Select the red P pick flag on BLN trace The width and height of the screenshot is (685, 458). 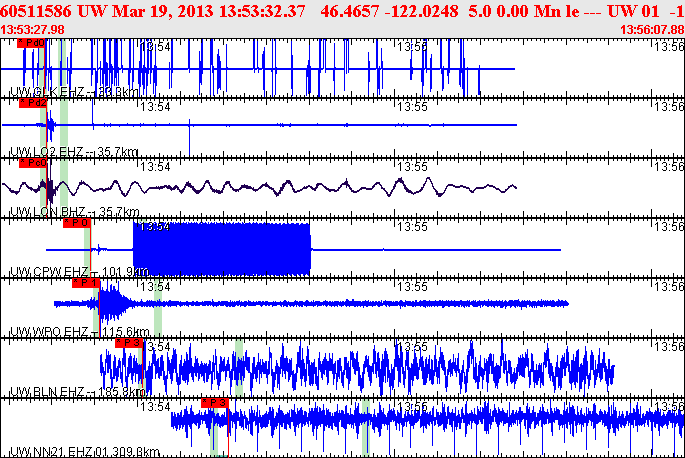coord(130,343)
